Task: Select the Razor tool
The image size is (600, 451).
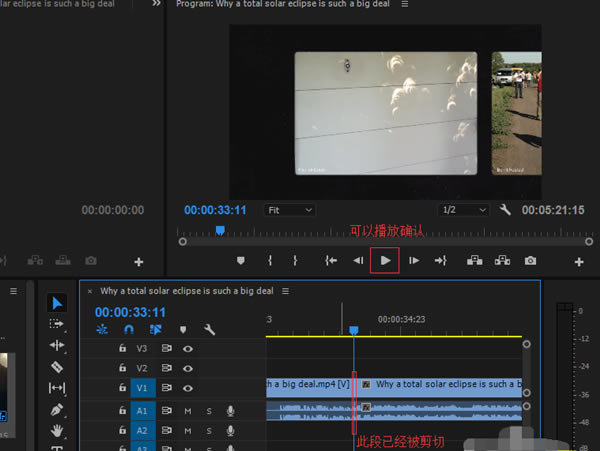Action: [57, 366]
